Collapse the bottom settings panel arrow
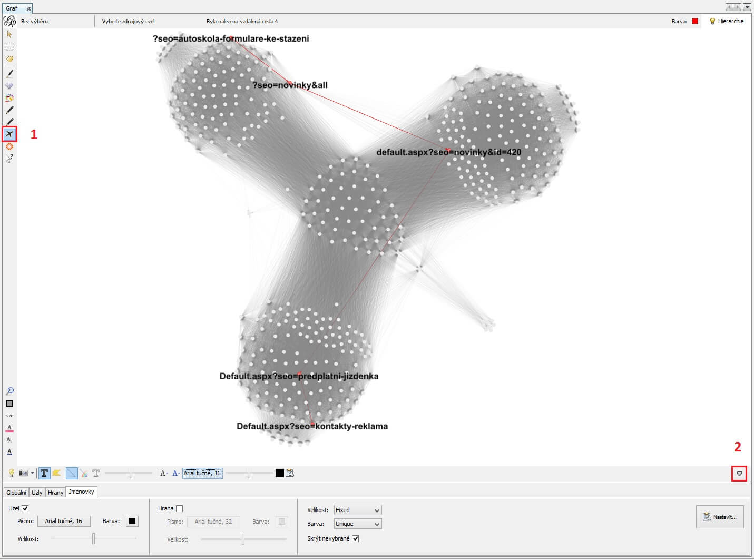The width and height of the screenshot is (754, 560). click(739, 474)
